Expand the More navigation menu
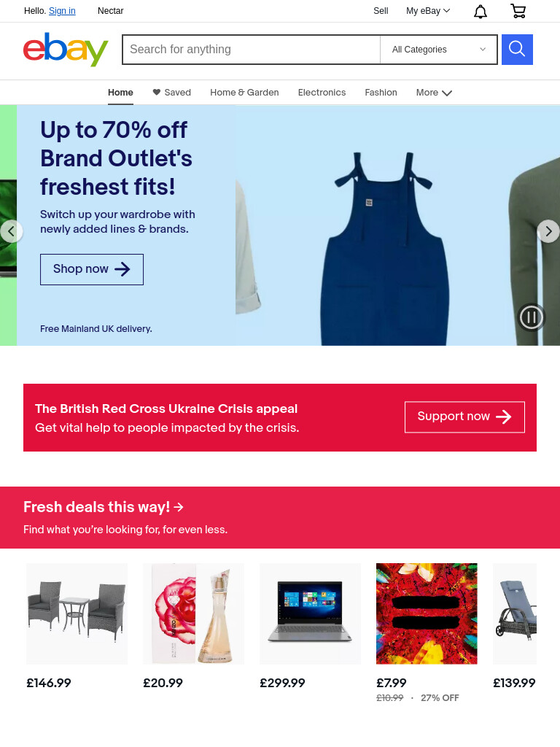 tap(434, 93)
